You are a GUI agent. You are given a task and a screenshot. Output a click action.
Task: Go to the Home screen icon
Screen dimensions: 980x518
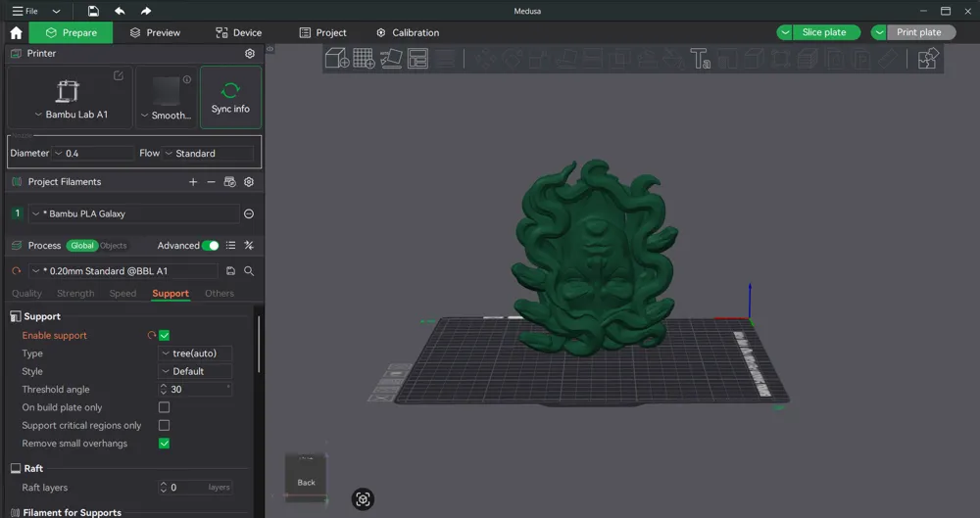click(17, 32)
